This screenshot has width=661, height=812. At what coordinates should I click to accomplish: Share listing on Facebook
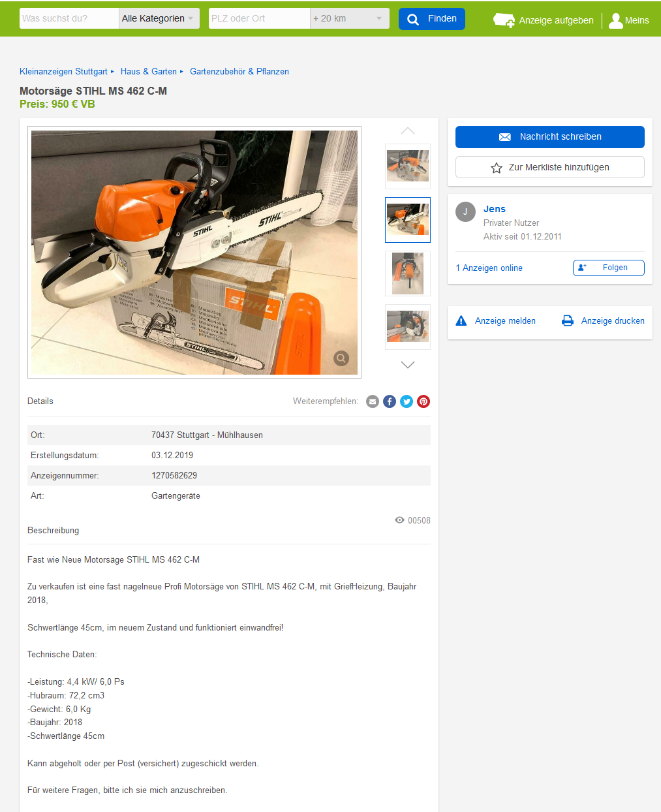(390, 401)
